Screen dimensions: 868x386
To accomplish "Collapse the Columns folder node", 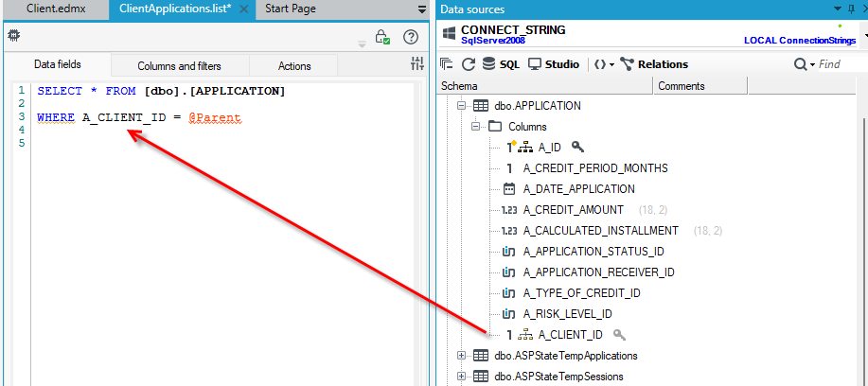I will [475, 127].
